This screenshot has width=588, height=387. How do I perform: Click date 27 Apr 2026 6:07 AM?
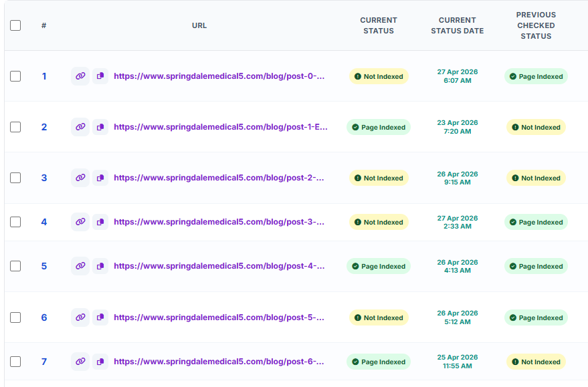[457, 76]
